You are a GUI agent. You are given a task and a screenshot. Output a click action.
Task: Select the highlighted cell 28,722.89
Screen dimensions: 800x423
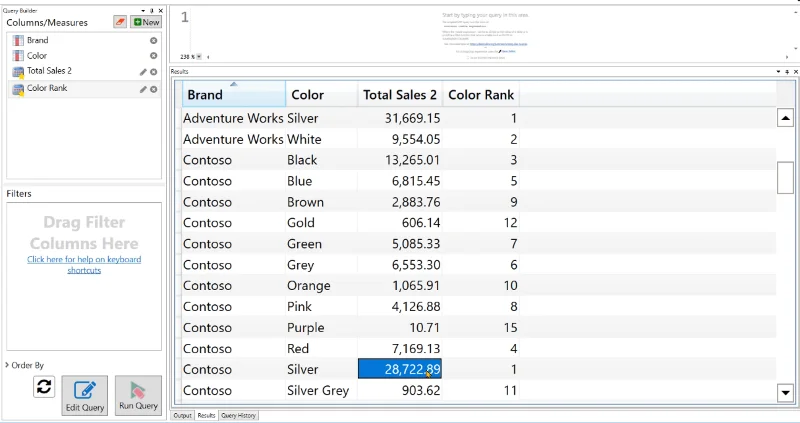[x=400, y=369]
